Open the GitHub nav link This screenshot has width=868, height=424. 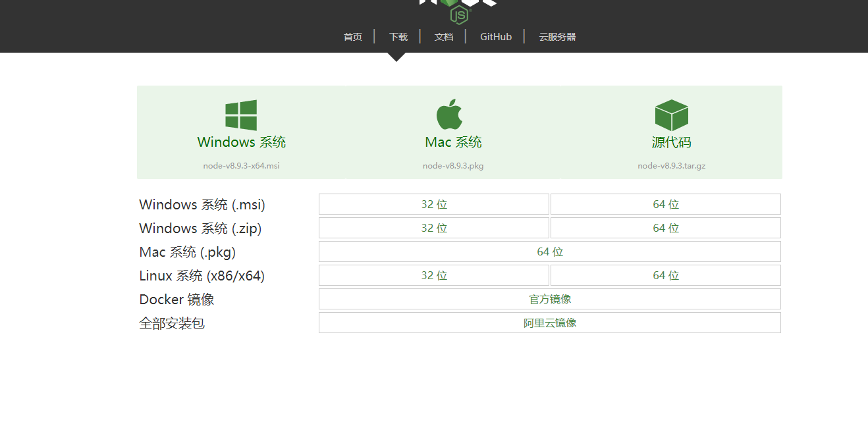tap(496, 37)
